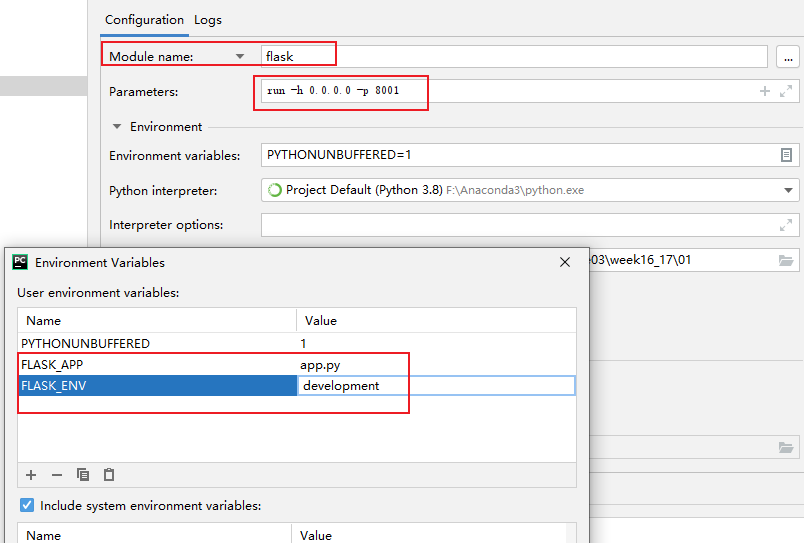804x543 pixels.
Task: Open the Python interpreter dropdown
Action: click(x=788, y=190)
